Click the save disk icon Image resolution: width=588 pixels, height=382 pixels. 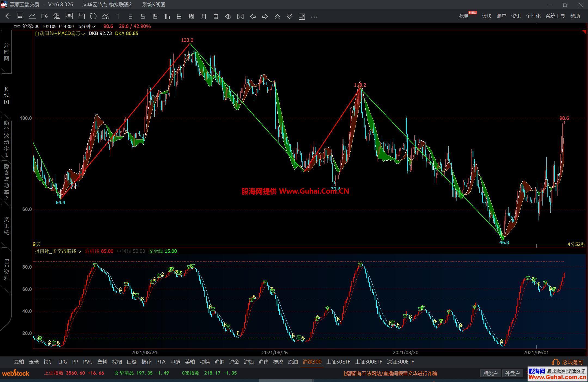(x=81, y=17)
